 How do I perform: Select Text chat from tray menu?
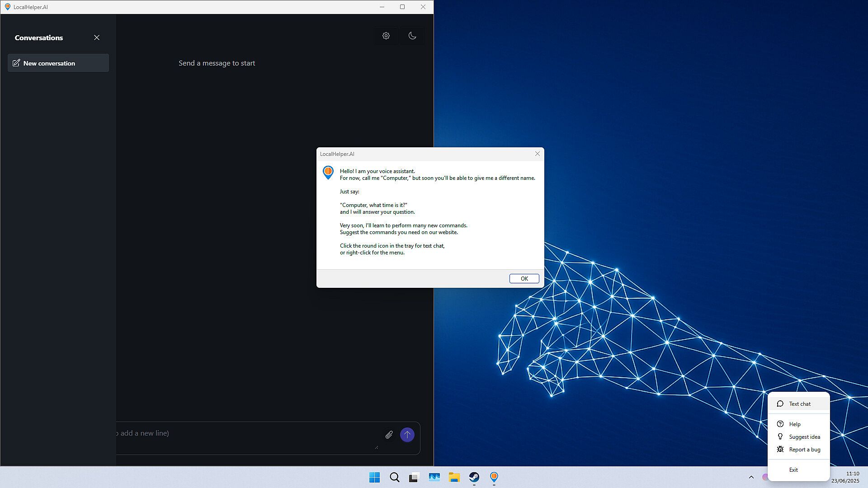(x=799, y=404)
